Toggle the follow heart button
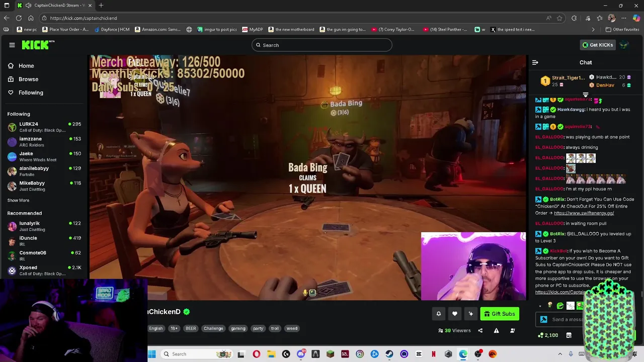This screenshot has width=644, height=362. click(454, 314)
